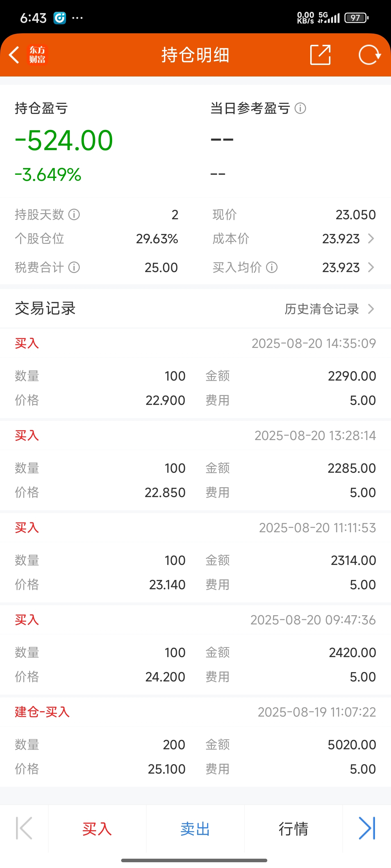This screenshot has width=391, height=868.
Task: Go to the next stock arrow icon
Action: [367, 828]
